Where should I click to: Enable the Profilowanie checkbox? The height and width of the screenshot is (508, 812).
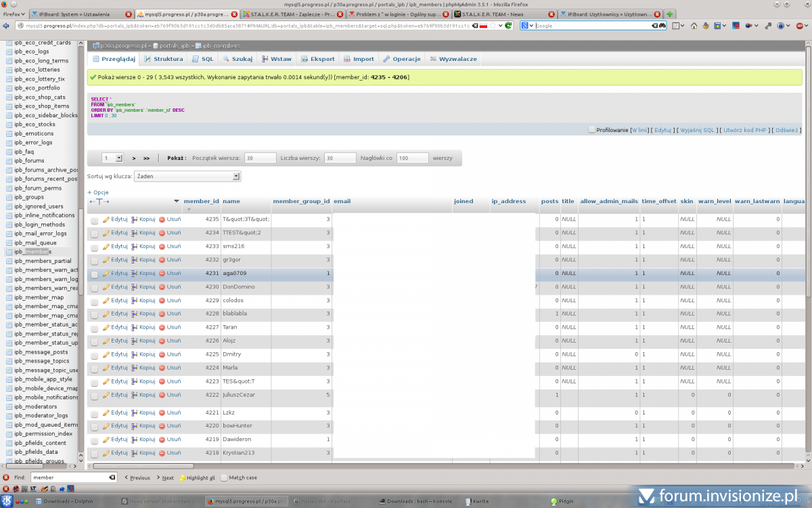point(591,129)
